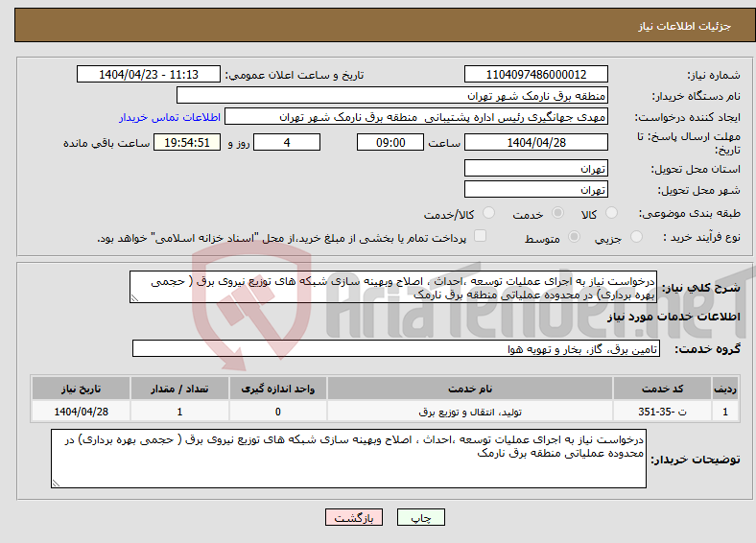Click the remaining days field showing 4
This screenshot has height=543, width=756.
pyautogui.click(x=287, y=142)
